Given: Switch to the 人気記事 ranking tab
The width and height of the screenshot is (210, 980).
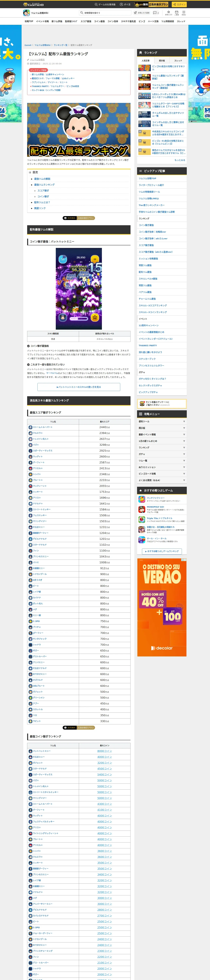Looking at the screenshot, I should pos(146,60).
